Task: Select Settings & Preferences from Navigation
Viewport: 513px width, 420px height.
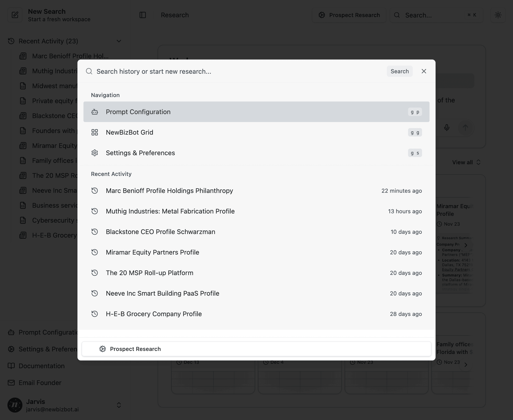Action: (140, 153)
